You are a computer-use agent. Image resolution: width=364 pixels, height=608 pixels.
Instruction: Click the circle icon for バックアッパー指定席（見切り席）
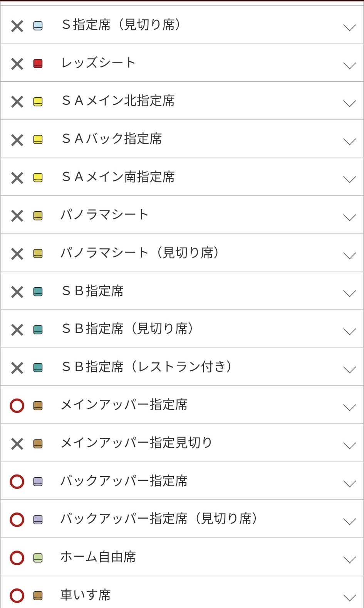(x=17, y=519)
